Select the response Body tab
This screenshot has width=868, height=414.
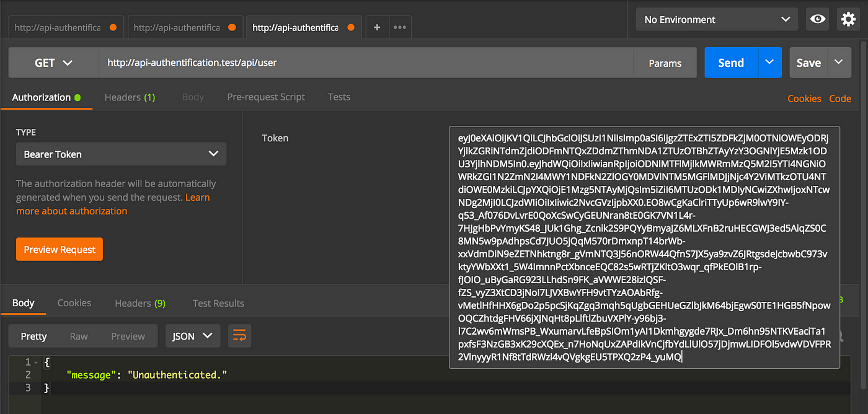pos(23,303)
